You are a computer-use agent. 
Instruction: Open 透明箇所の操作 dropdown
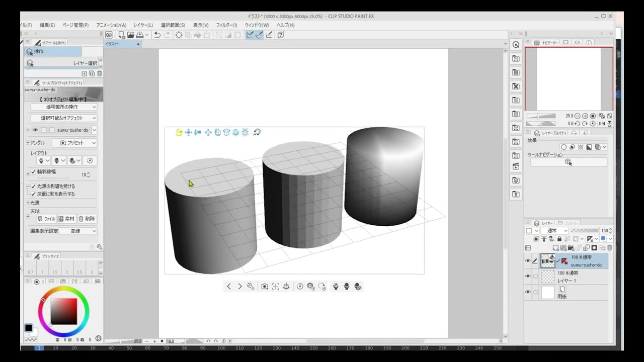[x=64, y=107]
